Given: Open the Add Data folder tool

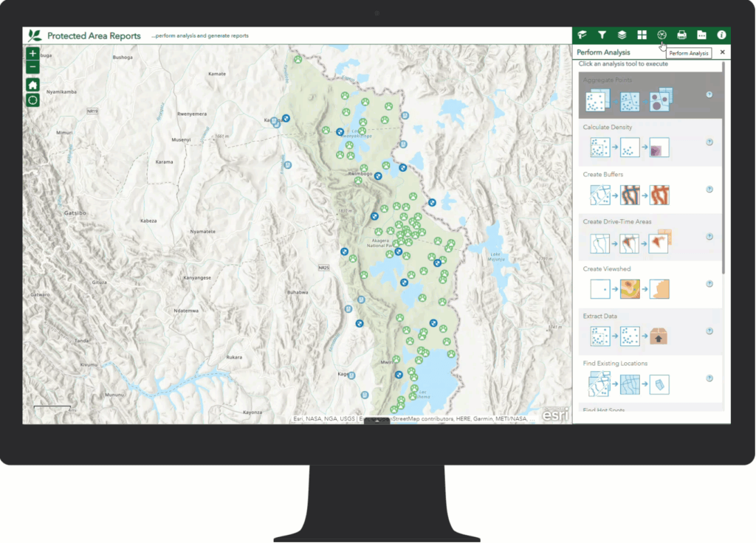Looking at the screenshot, I should click(x=702, y=35).
